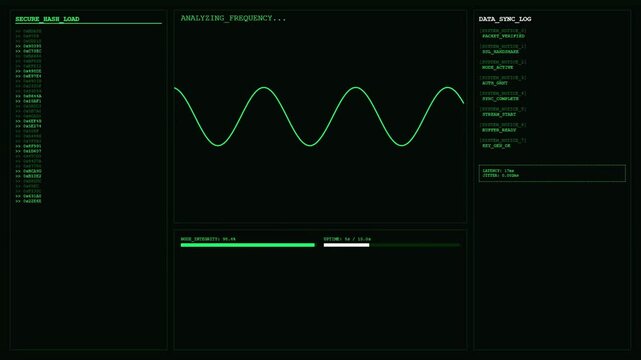Click the SYSTEM_NOTICE_7 label
The image size is (641, 360).
(x=503, y=140)
